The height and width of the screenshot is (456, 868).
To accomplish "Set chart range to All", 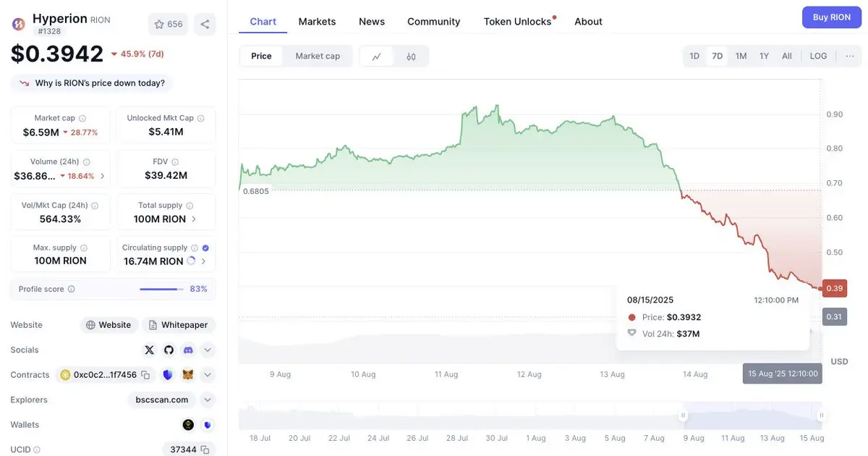I will point(787,56).
